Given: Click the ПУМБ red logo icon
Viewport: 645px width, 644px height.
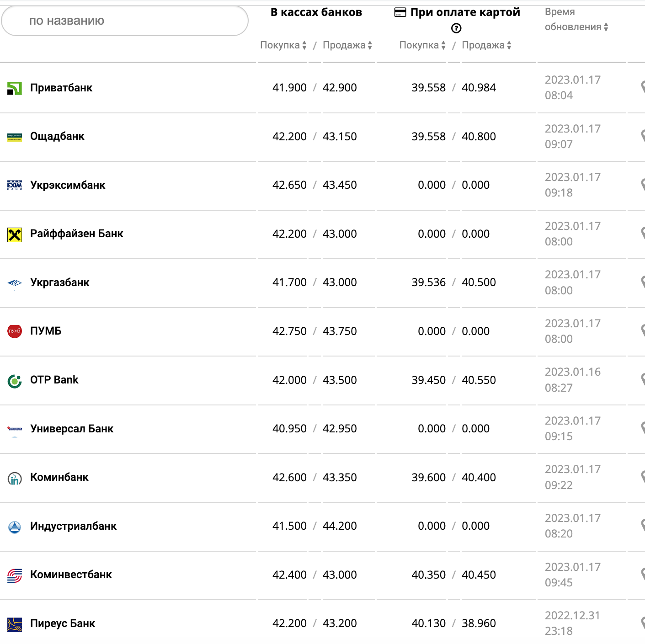Looking at the screenshot, I should click(x=15, y=331).
